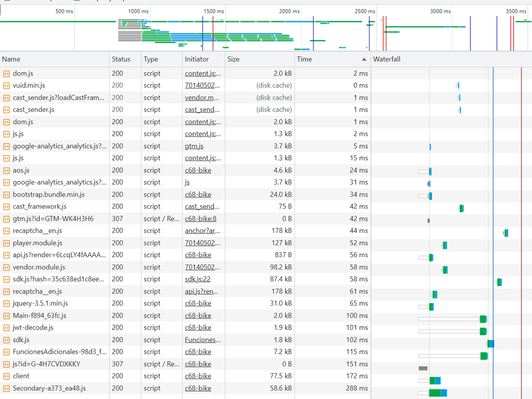This screenshot has height=399, width=532.
Task: Click the waterfall bar for Main-f894_63fc.js
Action: 484,319
